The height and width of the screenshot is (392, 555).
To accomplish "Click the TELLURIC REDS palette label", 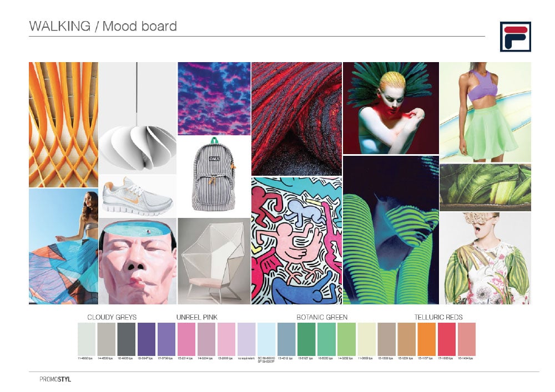I will (x=438, y=317).
